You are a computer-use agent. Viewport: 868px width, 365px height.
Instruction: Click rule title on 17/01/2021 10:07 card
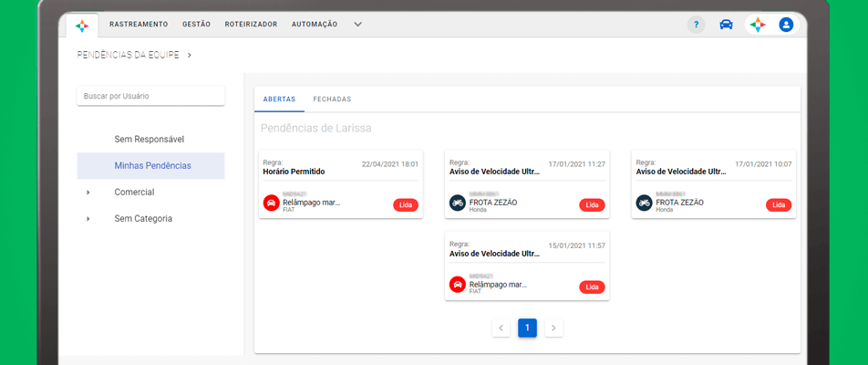pyautogui.click(x=681, y=172)
